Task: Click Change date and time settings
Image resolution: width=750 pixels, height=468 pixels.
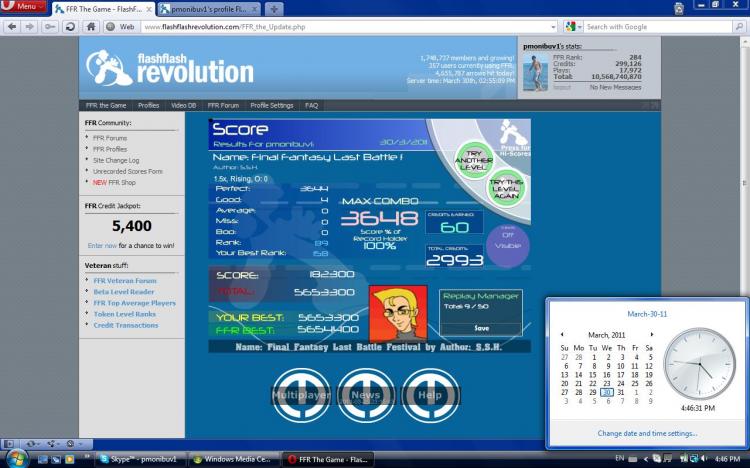Action: point(647,434)
